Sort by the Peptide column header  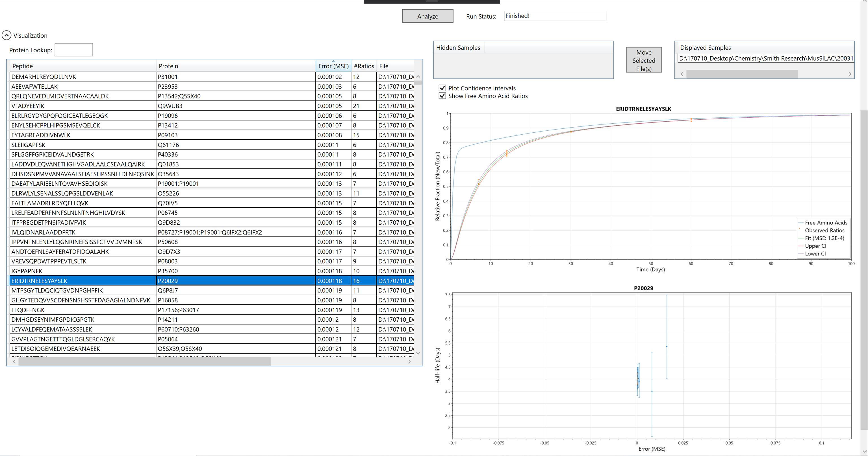pyautogui.click(x=22, y=66)
